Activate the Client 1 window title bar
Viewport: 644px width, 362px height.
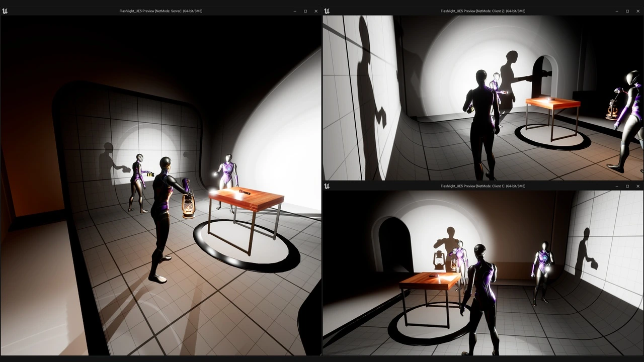tap(482, 186)
